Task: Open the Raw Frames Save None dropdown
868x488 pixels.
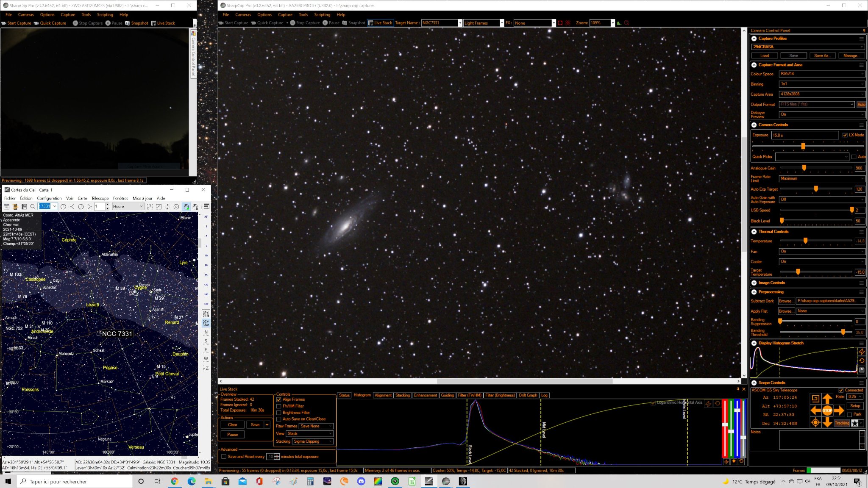Action: point(316,426)
